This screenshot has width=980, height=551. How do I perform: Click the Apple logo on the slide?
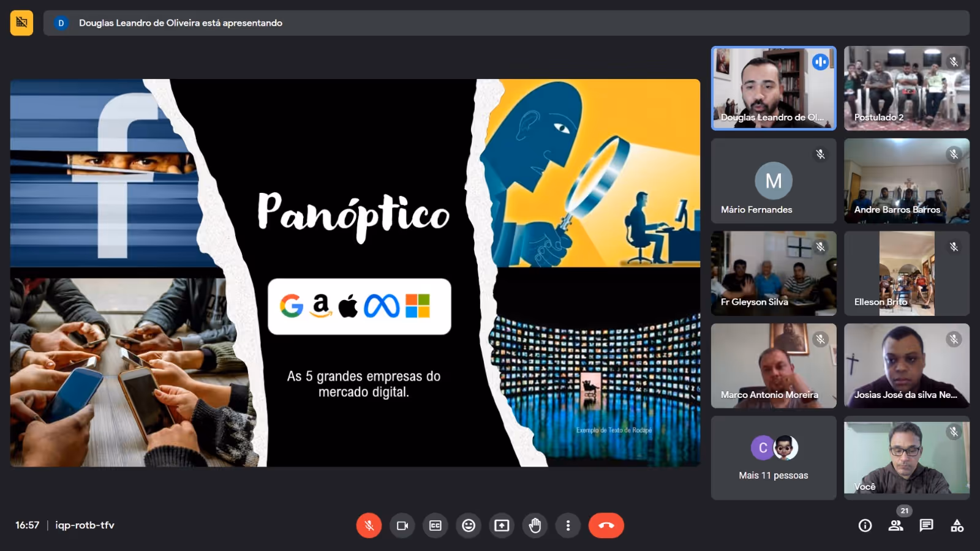(x=348, y=305)
